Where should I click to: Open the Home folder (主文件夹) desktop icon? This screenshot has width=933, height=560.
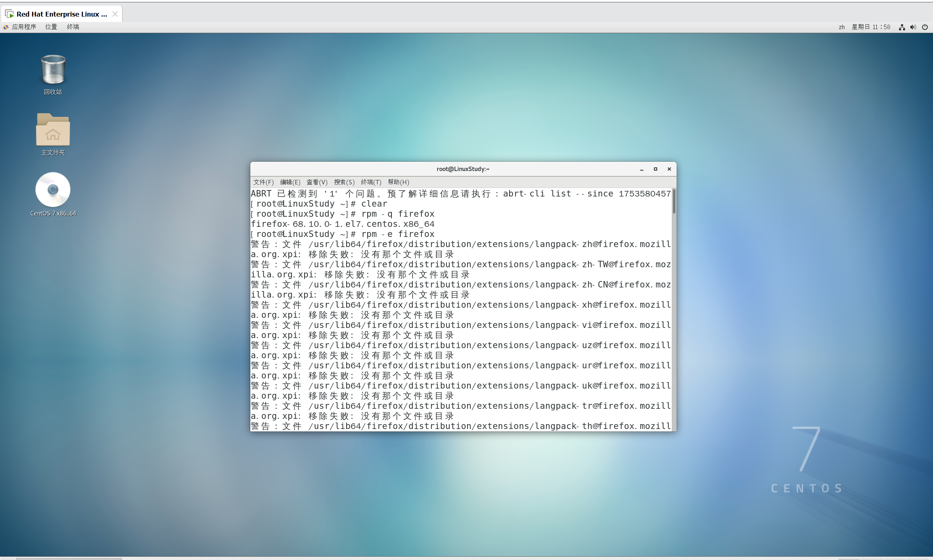(53, 134)
